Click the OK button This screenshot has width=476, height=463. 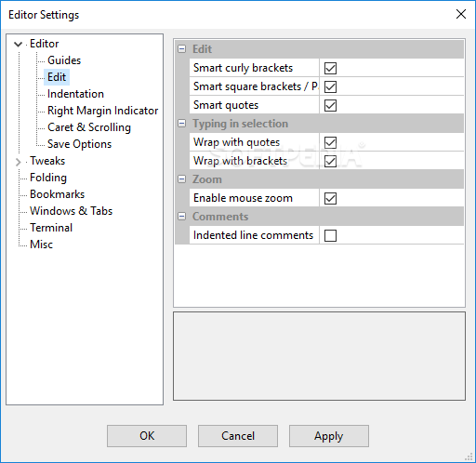point(147,436)
